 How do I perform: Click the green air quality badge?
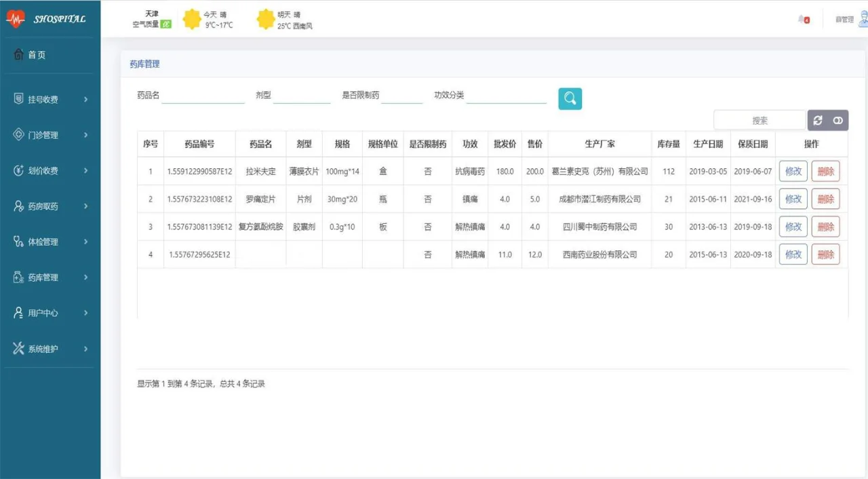click(x=166, y=24)
